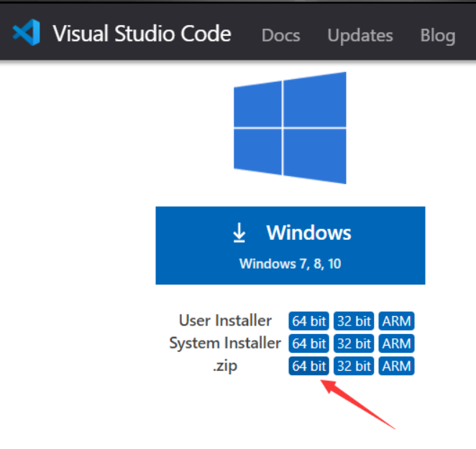Image resolution: width=476 pixels, height=449 pixels.
Task: Download the .zip ARM package
Action: pyautogui.click(x=397, y=366)
